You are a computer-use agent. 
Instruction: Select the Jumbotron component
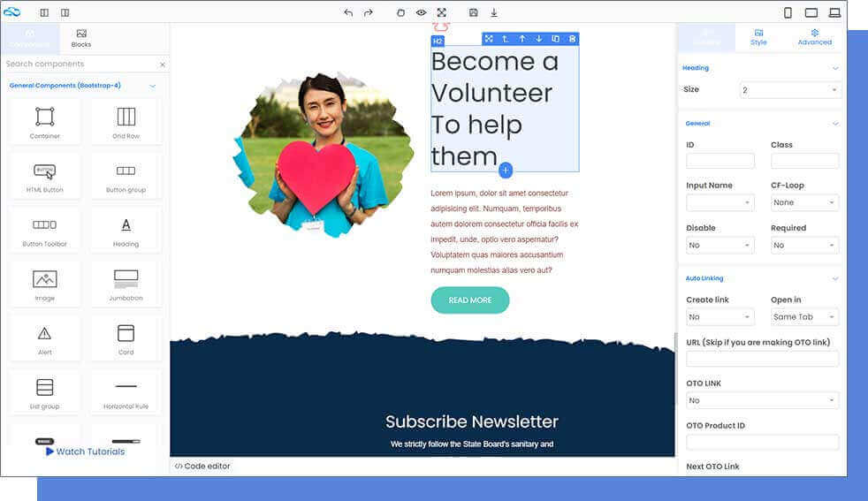tap(126, 285)
